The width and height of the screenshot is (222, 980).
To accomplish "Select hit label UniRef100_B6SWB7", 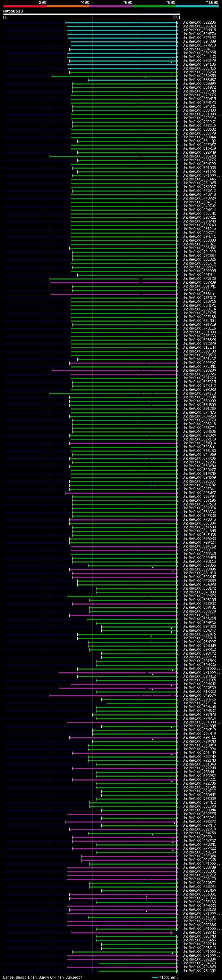I will pyautogui.click(x=199, y=80).
